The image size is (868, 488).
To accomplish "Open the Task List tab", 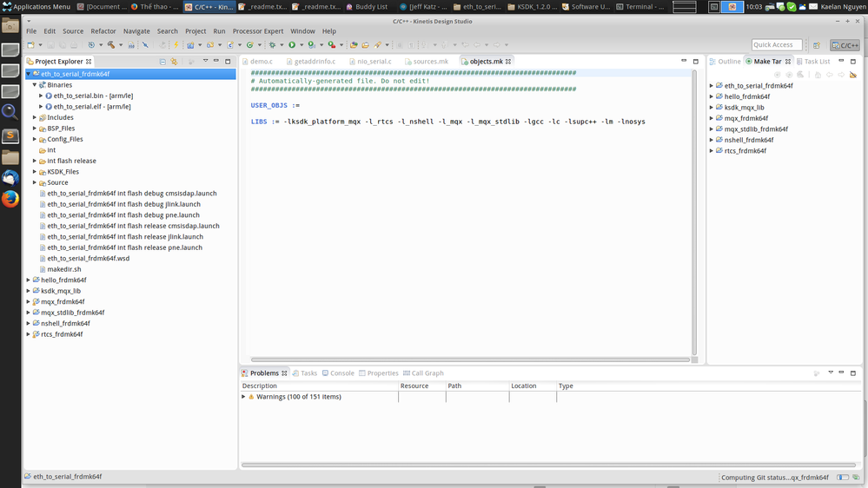I will [x=813, y=62].
